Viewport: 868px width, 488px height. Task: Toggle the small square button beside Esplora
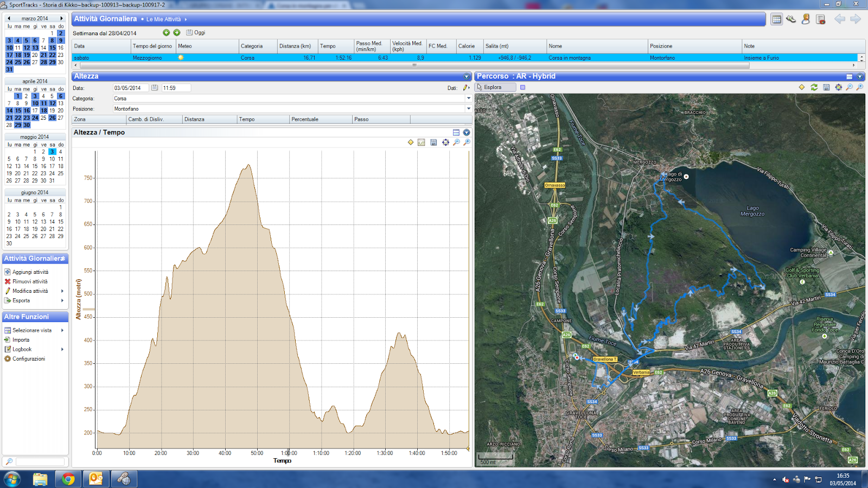(523, 87)
